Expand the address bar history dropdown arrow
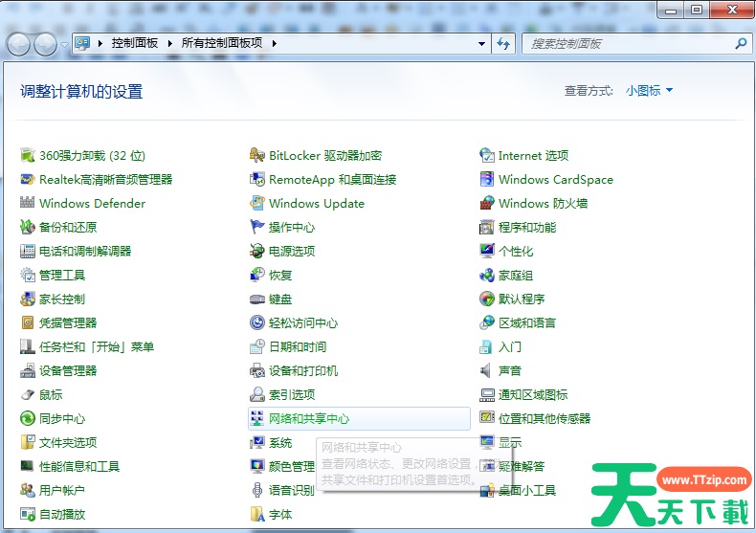756x533 pixels. click(482, 44)
